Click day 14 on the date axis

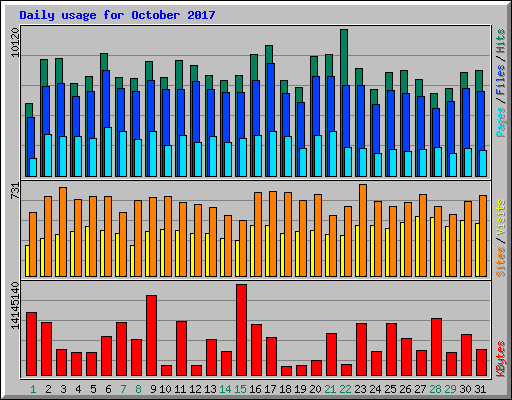click(x=225, y=389)
